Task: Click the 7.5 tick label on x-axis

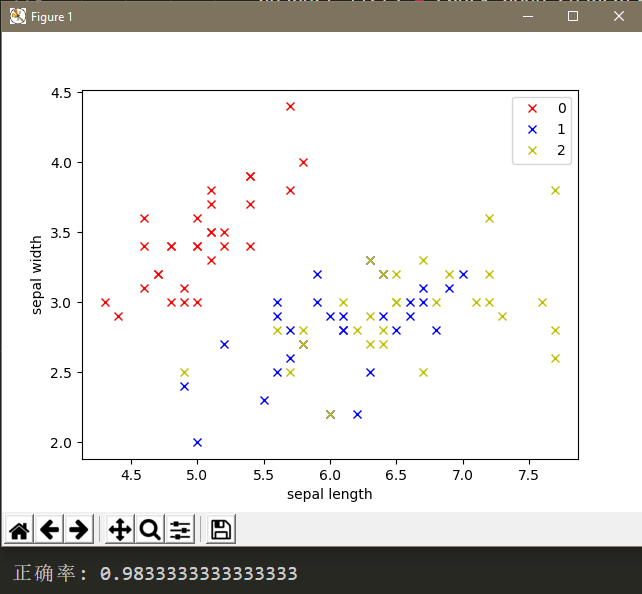Action: pos(529,475)
